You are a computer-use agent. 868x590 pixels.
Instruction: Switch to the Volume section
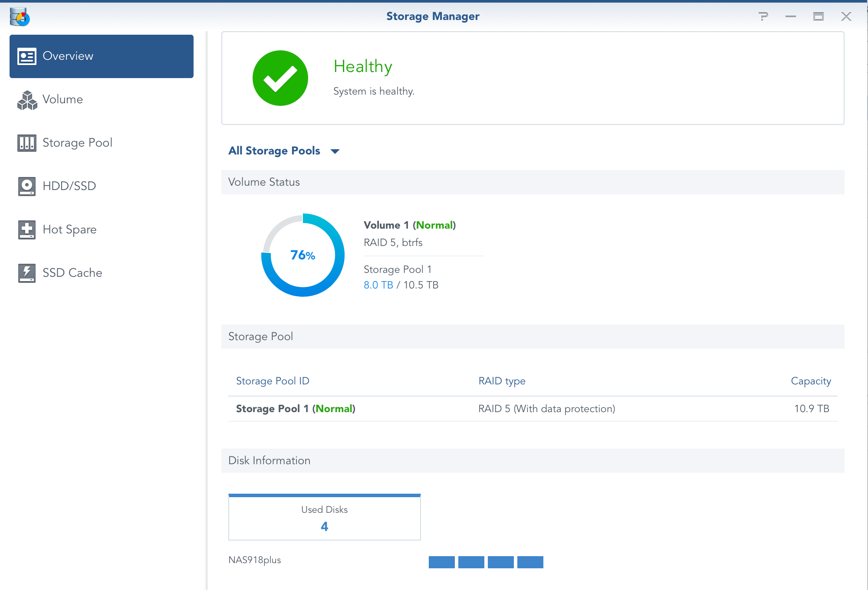coord(62,99)
